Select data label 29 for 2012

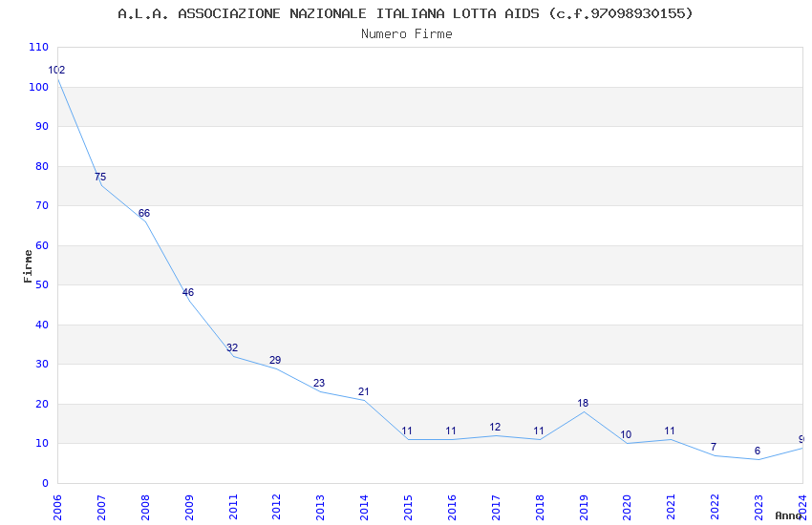point(275,360)
